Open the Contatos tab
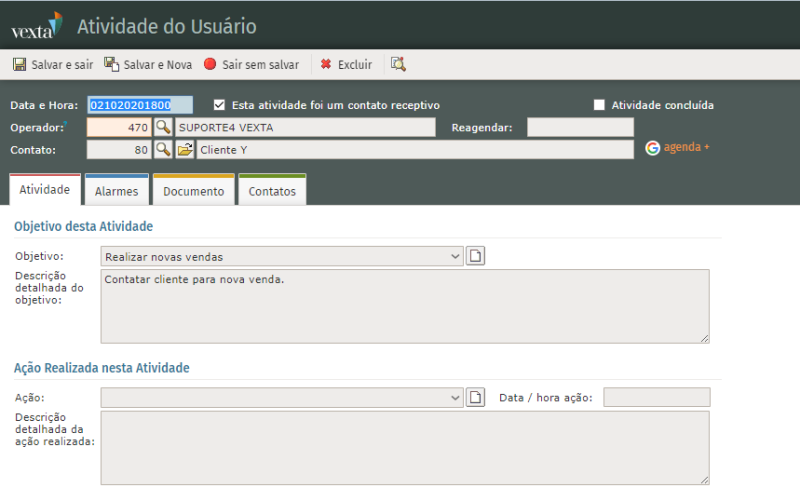 coord(272,191)
